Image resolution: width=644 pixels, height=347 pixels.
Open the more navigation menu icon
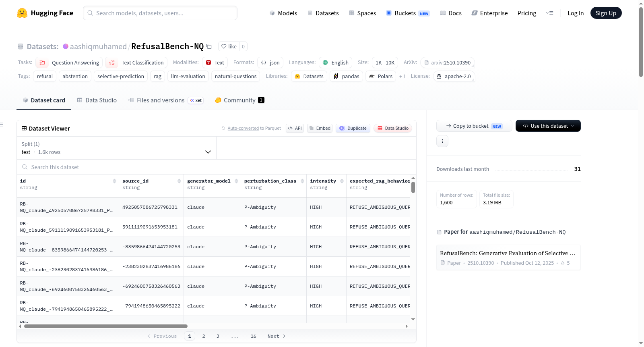pyautogui.click(x=549, y=13)
